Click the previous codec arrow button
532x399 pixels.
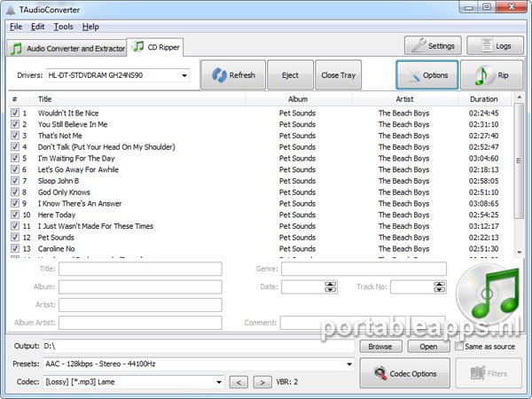coord(238,382)
